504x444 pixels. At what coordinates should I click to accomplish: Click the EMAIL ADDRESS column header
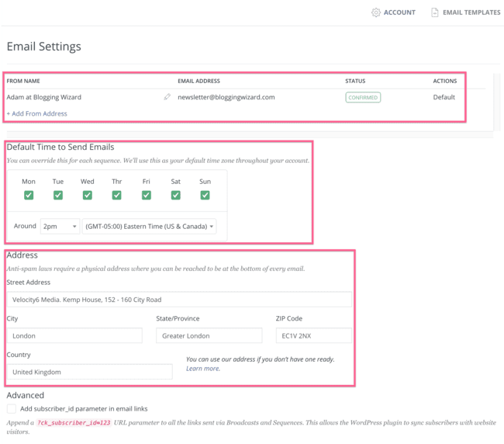199,81
